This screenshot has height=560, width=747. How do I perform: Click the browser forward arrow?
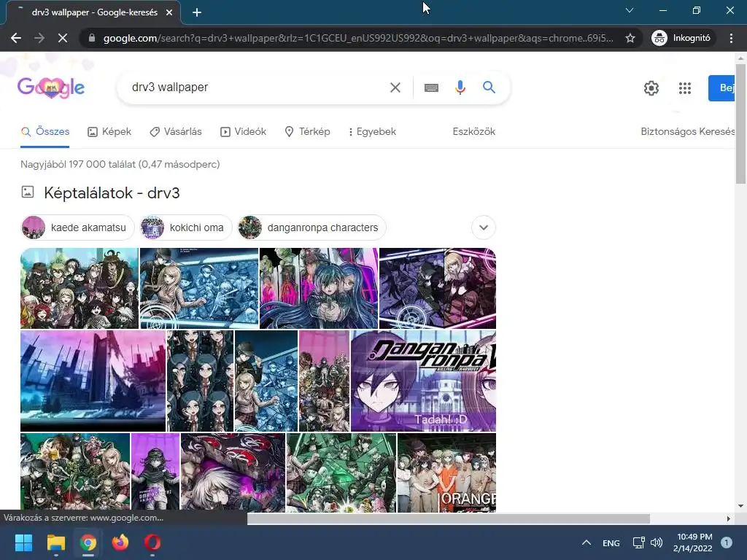[39, 38]
